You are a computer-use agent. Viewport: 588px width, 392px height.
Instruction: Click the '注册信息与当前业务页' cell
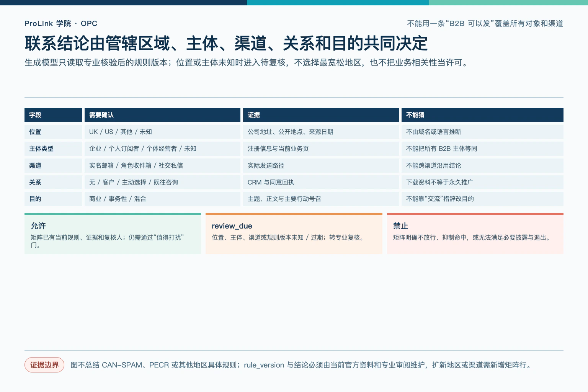321,149
